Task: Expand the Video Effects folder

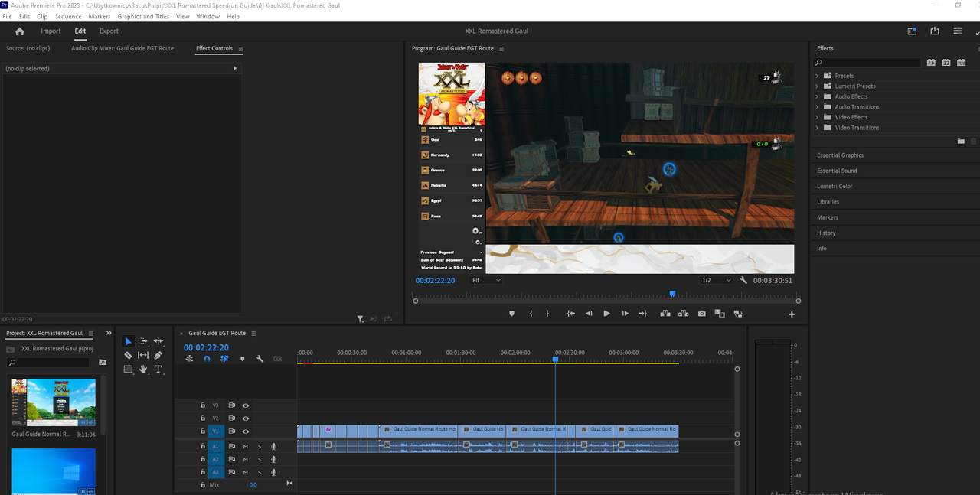Action: pos(818,117)
